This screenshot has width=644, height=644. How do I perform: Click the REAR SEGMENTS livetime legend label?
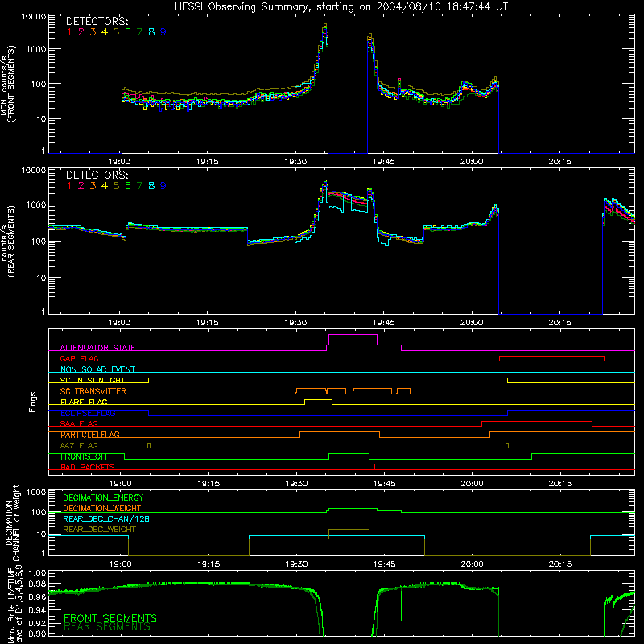[107, 627]
